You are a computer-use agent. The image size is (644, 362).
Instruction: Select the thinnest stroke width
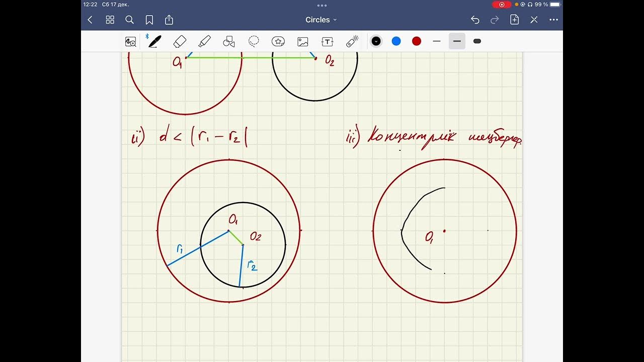coord(437,41)
